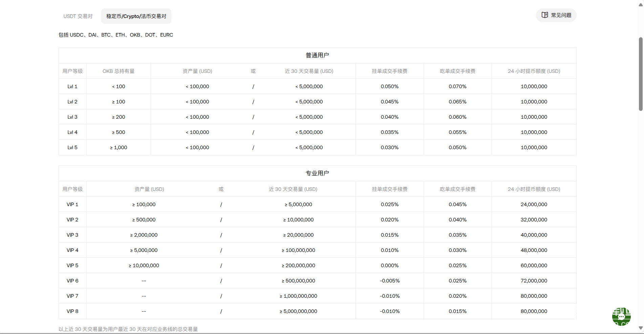Image resolution: width=644 pixels, height=334 pixels.
Task: Select 稳定币/Crypto/法币交易对 tab
Action: pyautogui.click(x=136, y=16)
